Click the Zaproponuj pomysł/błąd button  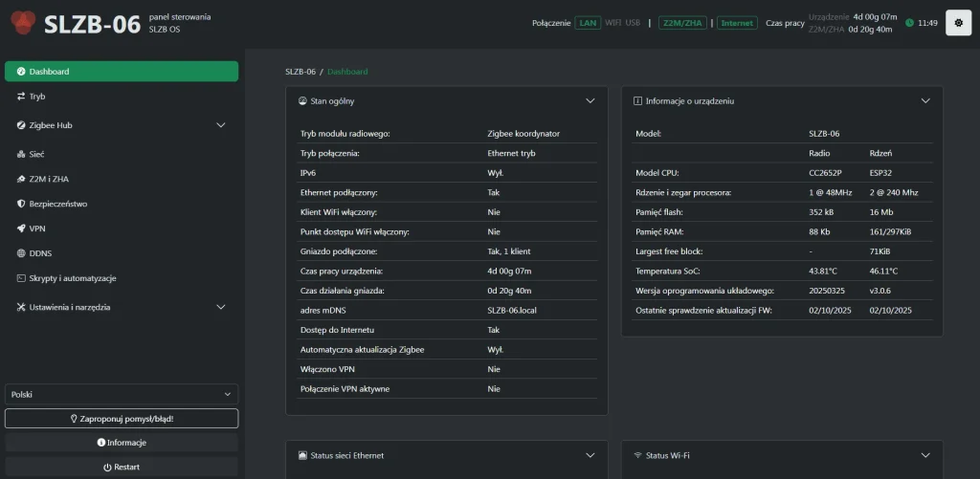[x=122, y=419]
